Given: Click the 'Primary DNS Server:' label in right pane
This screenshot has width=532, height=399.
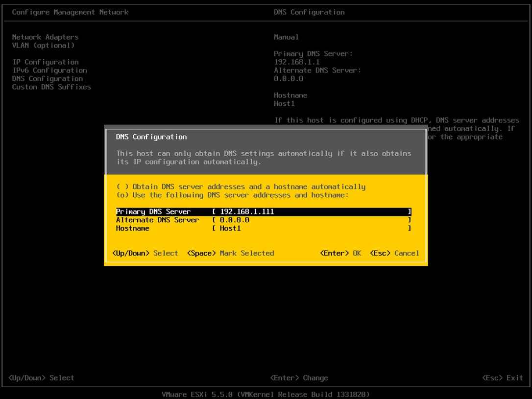Looking at the screenshot, I should coord(313,53).
